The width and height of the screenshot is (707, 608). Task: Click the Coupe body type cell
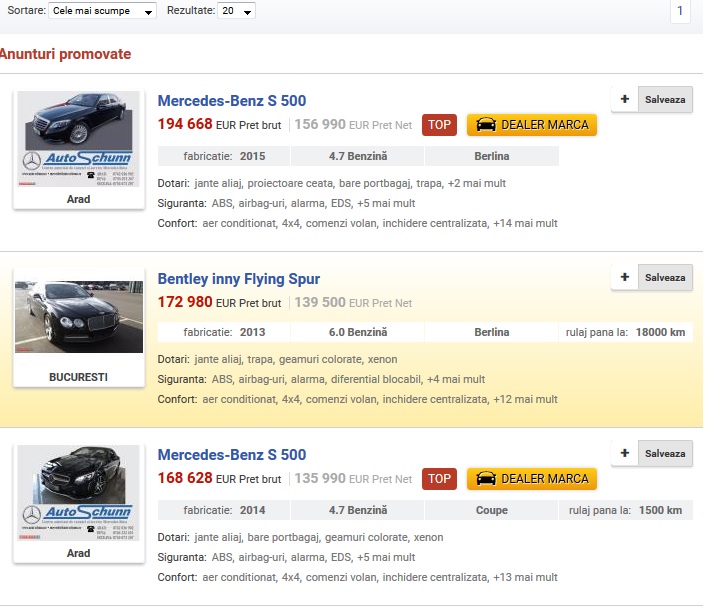click(491, 510)
